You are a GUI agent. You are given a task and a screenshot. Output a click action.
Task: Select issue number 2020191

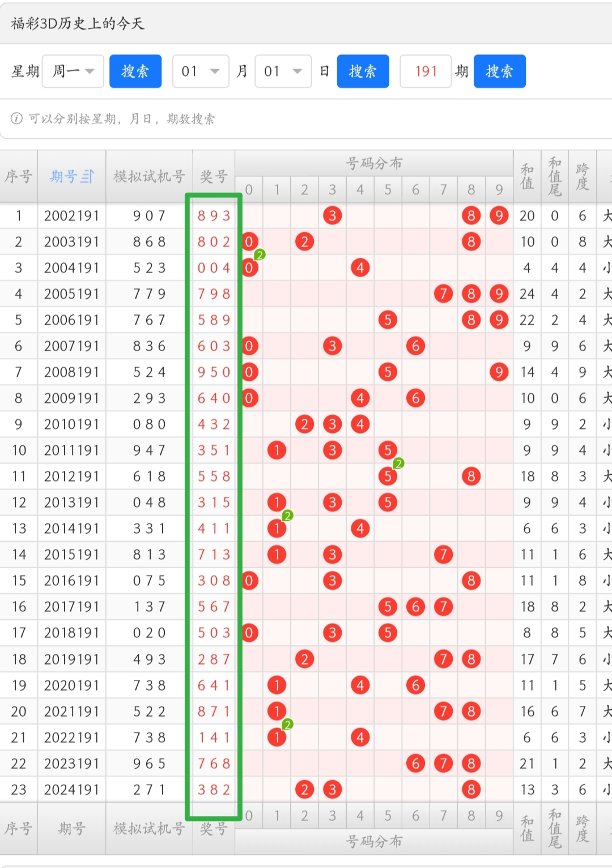click(x=71, y=686)
